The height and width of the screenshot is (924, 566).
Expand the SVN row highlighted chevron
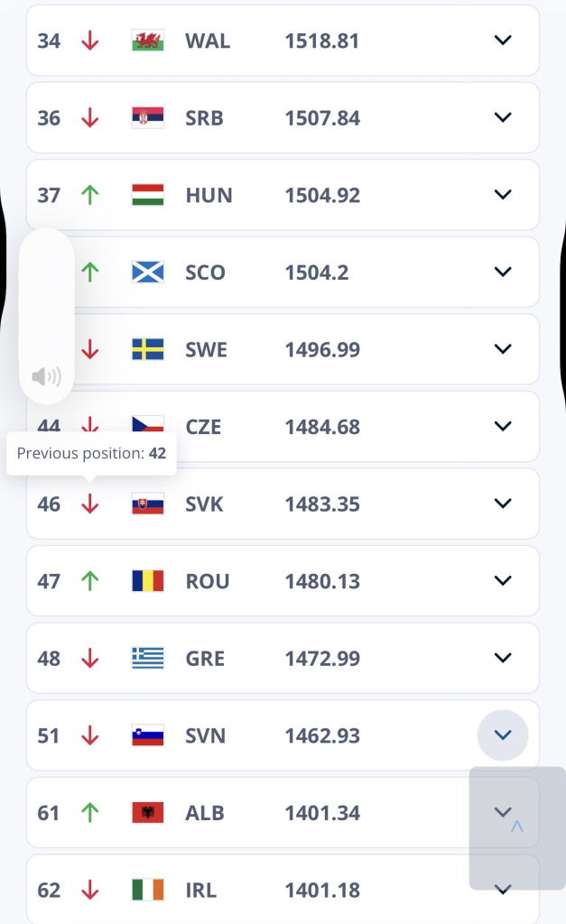pyautogui.click(x=503, y=735)
